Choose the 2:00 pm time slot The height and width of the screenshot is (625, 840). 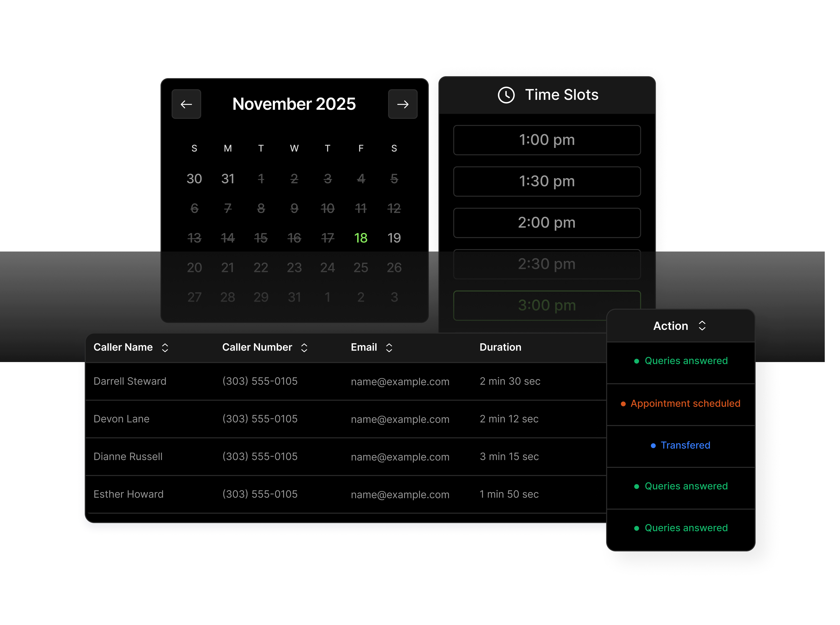tap(546, 222)
